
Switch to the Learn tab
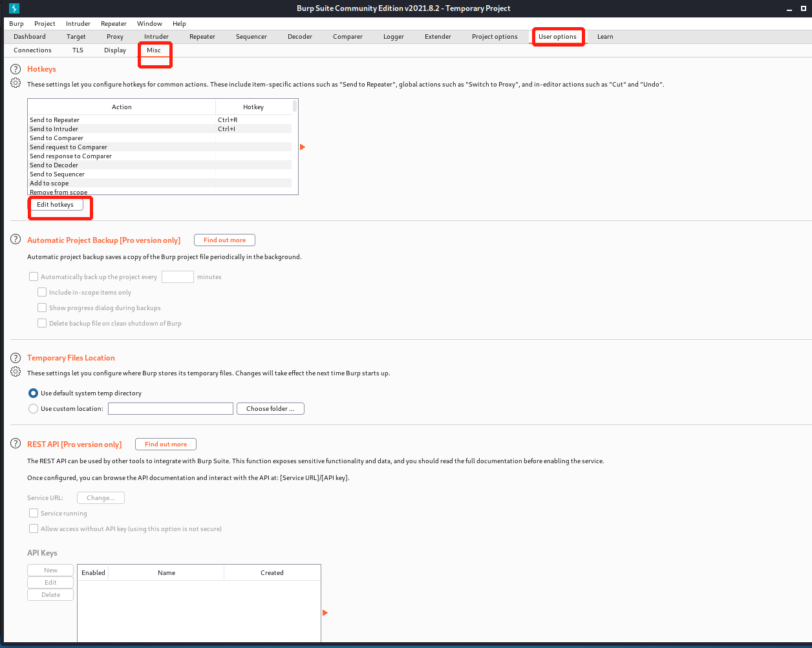point(605,37)
